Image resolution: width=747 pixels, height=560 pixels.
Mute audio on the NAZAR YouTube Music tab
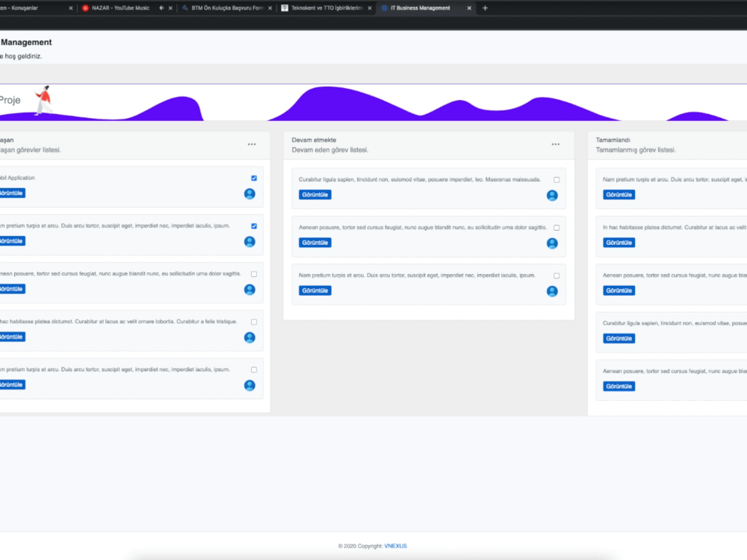point(161,8)
